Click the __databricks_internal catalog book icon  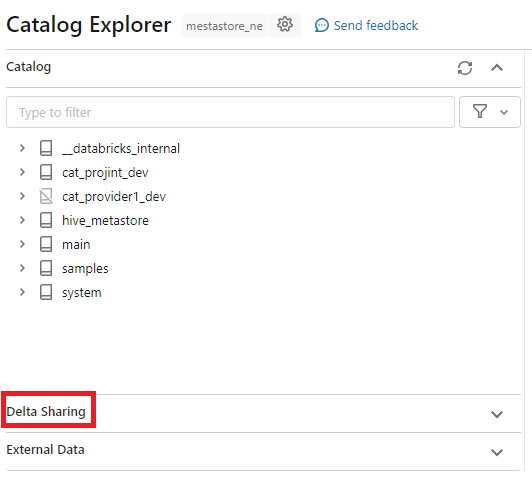pyautogui.click(x=46, y=148)
